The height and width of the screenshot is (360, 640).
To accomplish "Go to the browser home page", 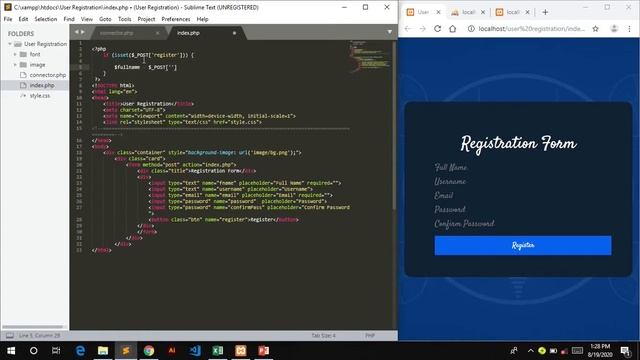I will pyautogui.click(x=453, y=29).
